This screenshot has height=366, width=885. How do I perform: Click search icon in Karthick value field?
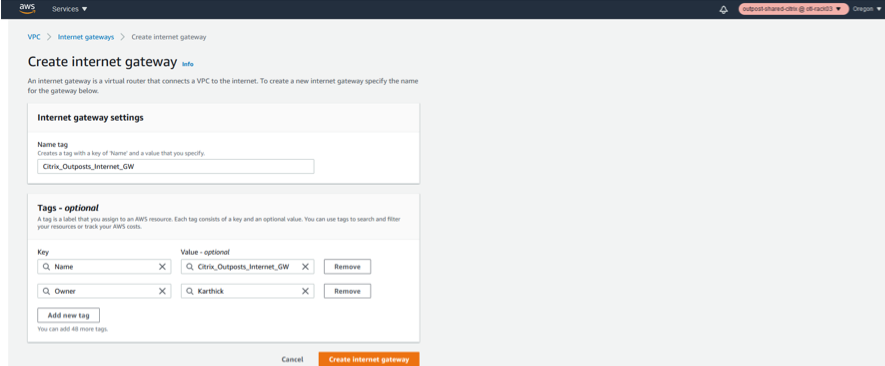click(x=190, y=291)
